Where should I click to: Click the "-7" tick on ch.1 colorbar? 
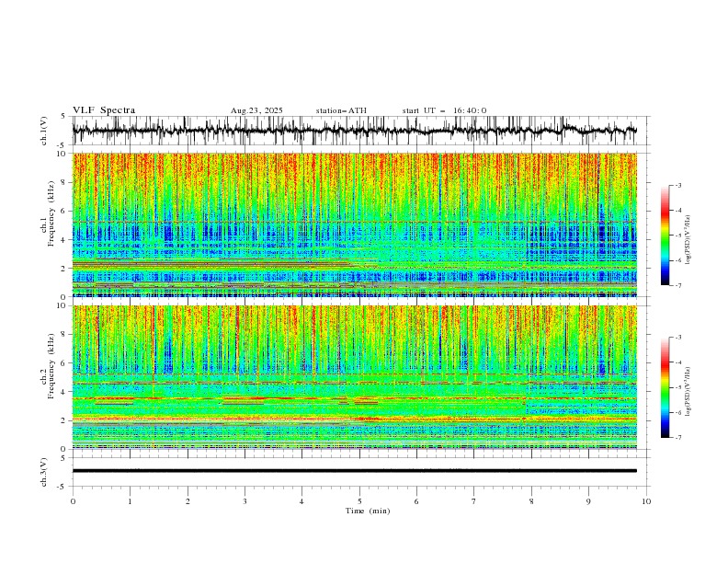[x=678, y=286]
